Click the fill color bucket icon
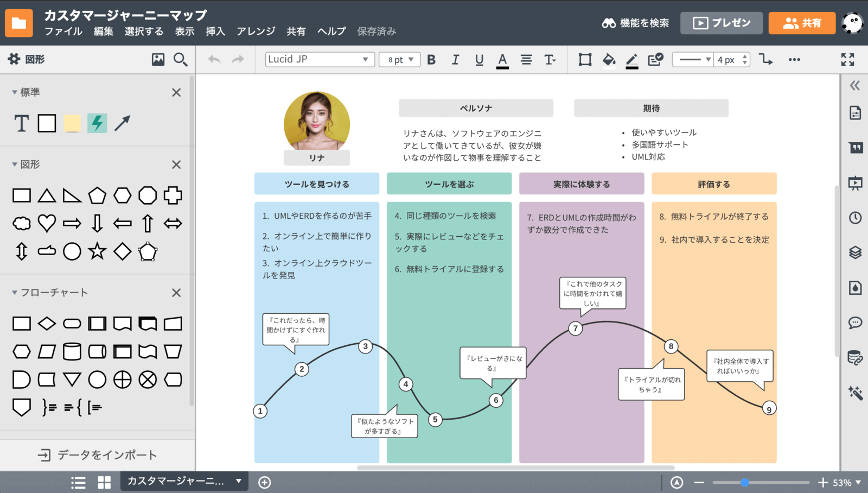The image size is (868, 493). 609,60
